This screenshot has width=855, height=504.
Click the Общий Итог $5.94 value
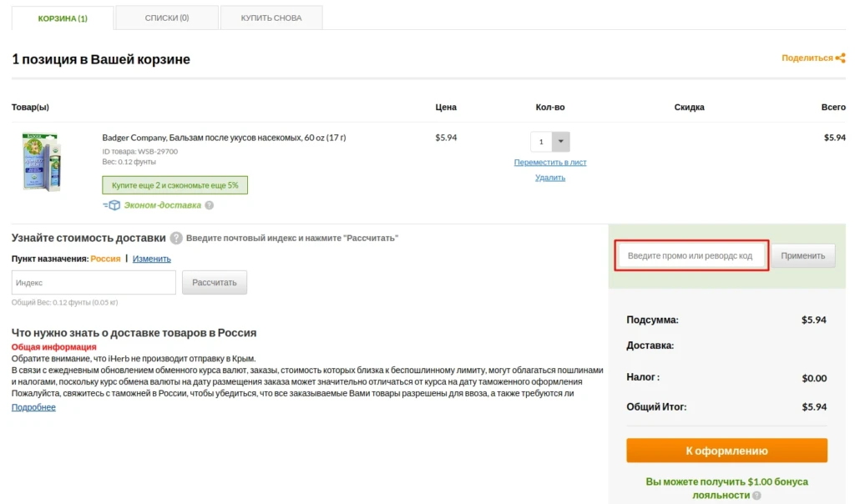[814, 407]
